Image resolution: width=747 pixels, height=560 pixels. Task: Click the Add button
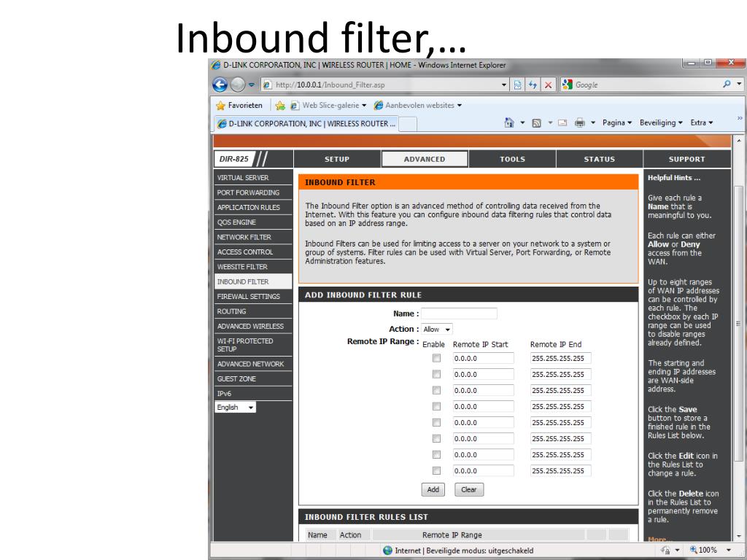pos(433,489)
